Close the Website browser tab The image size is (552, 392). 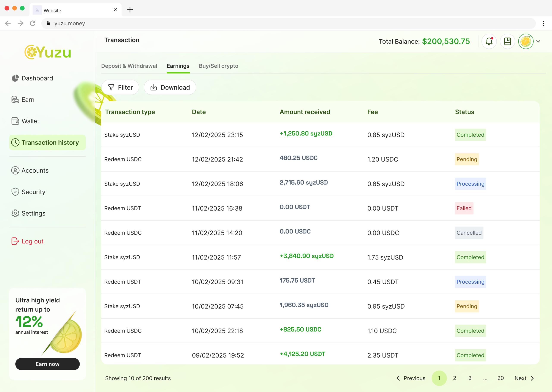[x=115, y=10]
